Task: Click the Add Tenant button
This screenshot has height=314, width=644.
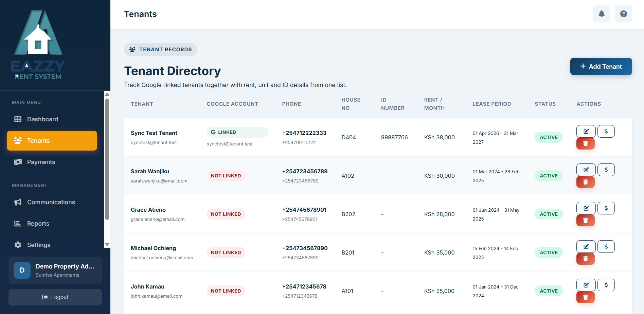Action: point(601,67)
